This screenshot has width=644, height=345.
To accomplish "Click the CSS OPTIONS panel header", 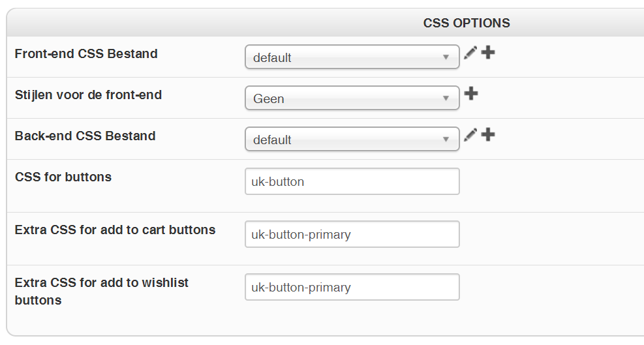I will pos(466,23).
